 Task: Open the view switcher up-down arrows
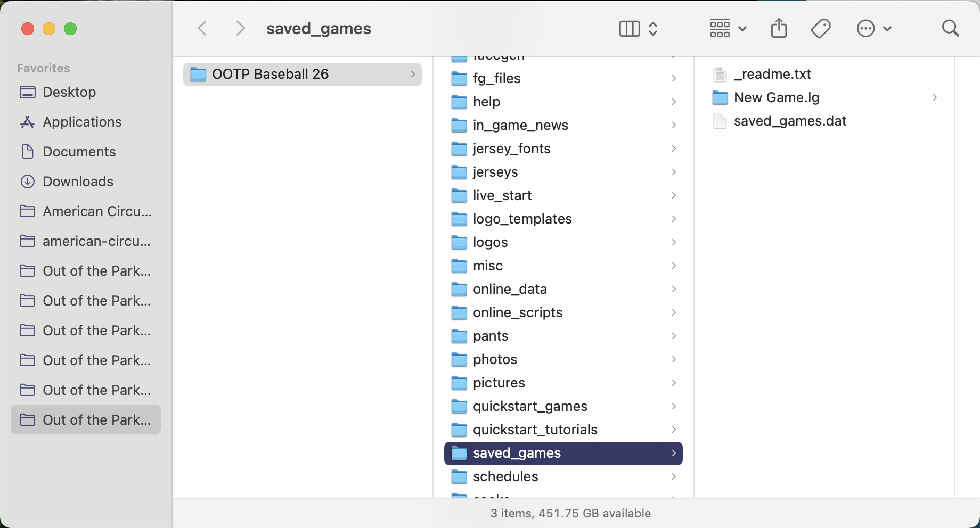pos(653,29)
